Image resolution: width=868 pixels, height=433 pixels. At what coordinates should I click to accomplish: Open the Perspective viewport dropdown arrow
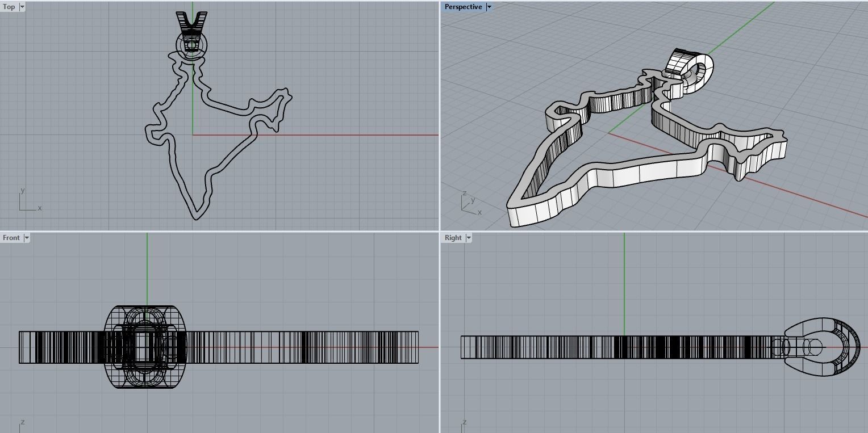489,7
